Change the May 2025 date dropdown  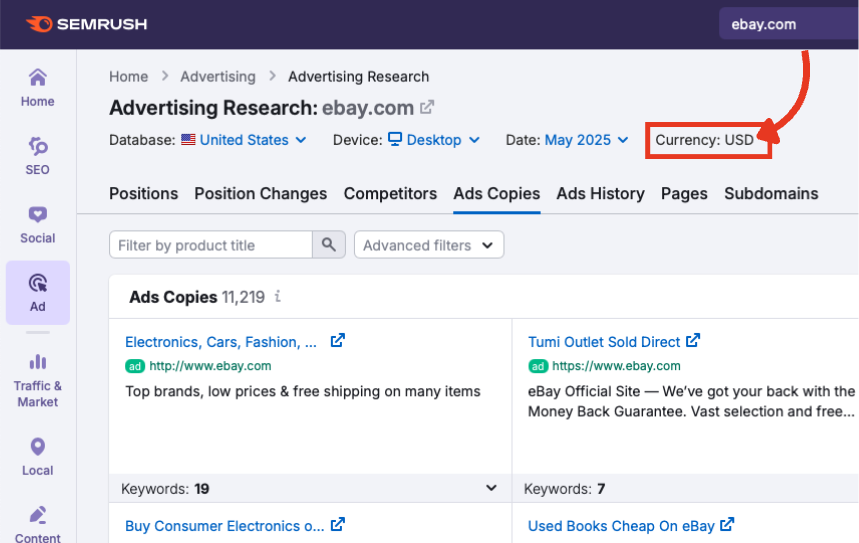point(586,140)
